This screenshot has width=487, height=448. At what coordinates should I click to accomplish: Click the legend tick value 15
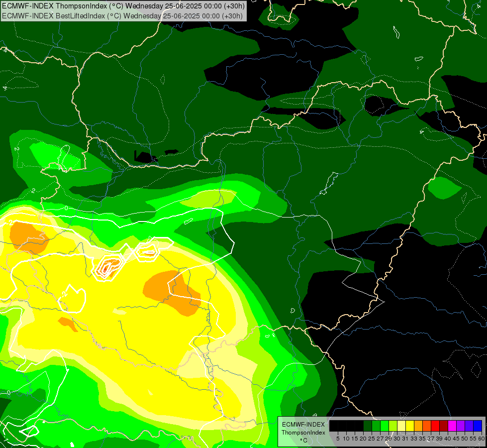point(355,439)
